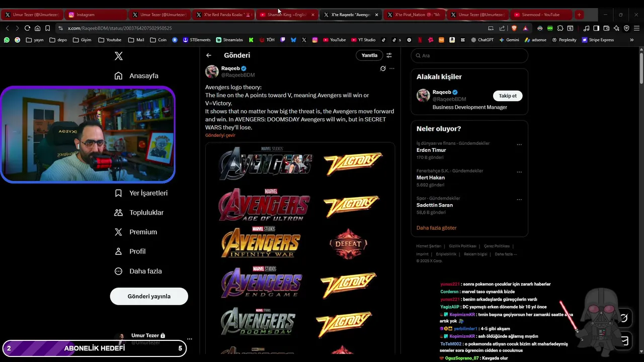Image resolution: width=644 pixels, height=362 pixels.
Task: Toggle the browser sidebar panel icon
Action: coord(596,28)
